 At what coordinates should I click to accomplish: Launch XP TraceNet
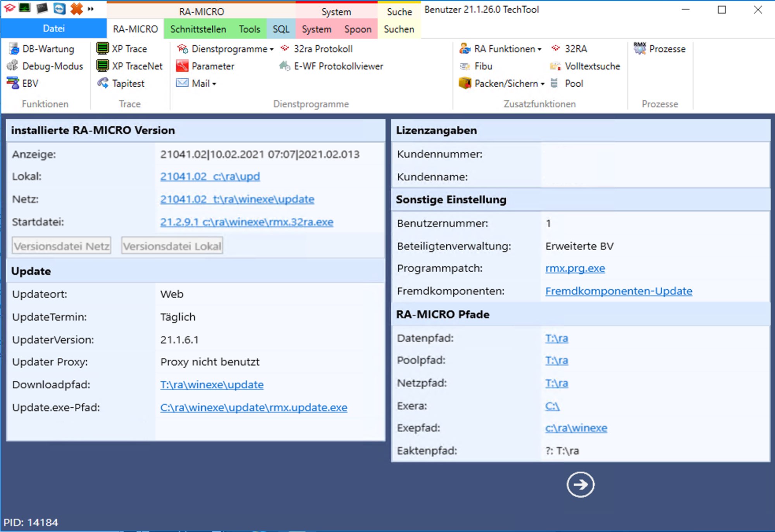[x=130, y=66]
